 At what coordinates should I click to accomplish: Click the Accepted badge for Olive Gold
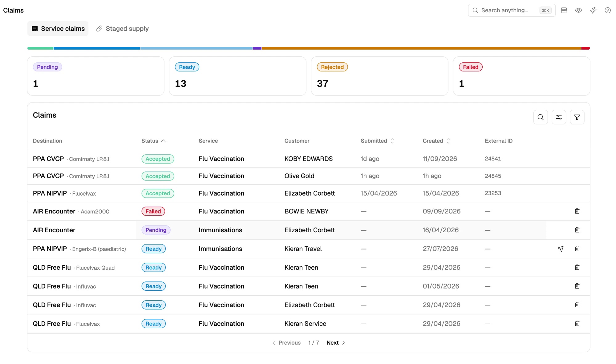158,176
